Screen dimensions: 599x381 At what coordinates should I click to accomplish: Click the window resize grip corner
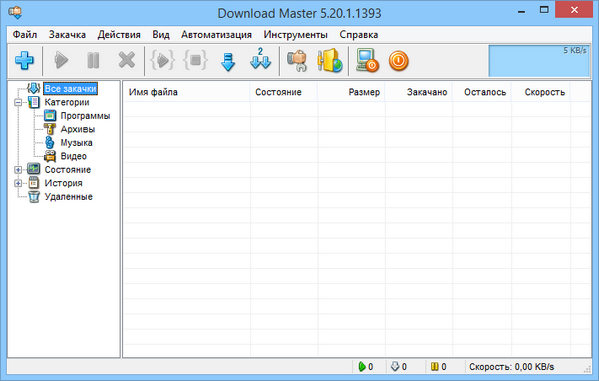(587, 368)
